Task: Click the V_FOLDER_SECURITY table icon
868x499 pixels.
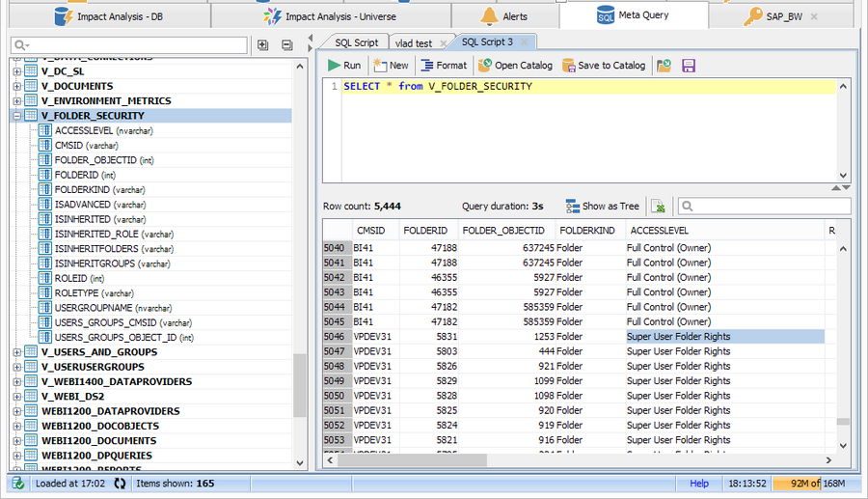Action: coord(31,115)
